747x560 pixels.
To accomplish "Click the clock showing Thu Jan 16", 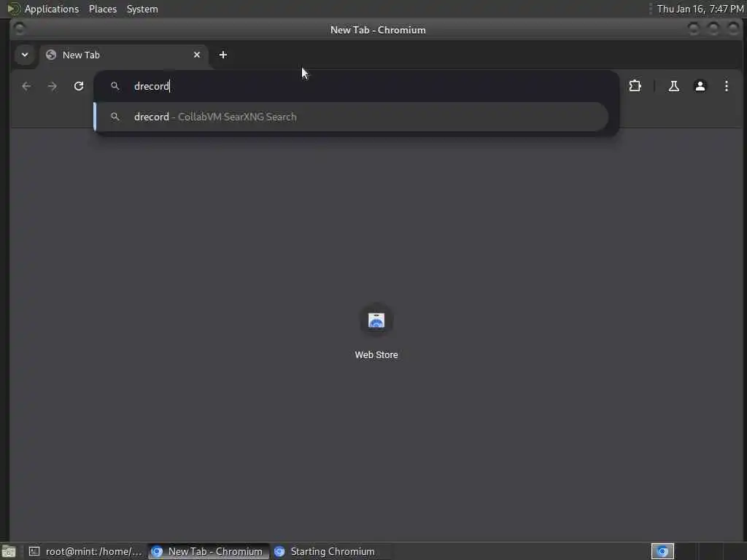I will coord(700,9).
